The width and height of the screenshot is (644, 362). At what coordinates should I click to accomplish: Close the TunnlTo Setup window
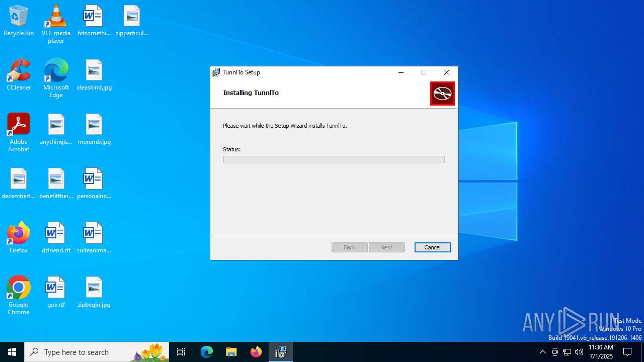(x=447, y=72)
